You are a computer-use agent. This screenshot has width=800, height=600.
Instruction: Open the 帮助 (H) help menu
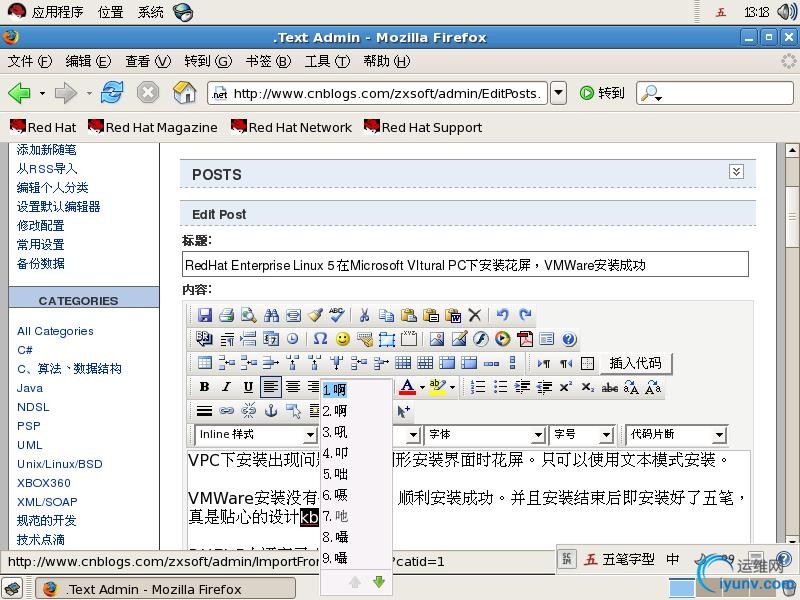[x=387, y=61]
